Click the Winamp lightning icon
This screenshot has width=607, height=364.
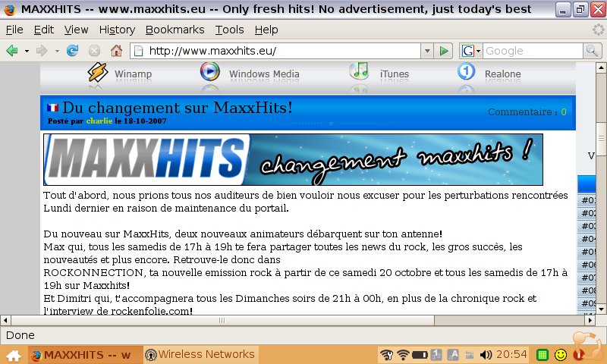tap(98, 72)
